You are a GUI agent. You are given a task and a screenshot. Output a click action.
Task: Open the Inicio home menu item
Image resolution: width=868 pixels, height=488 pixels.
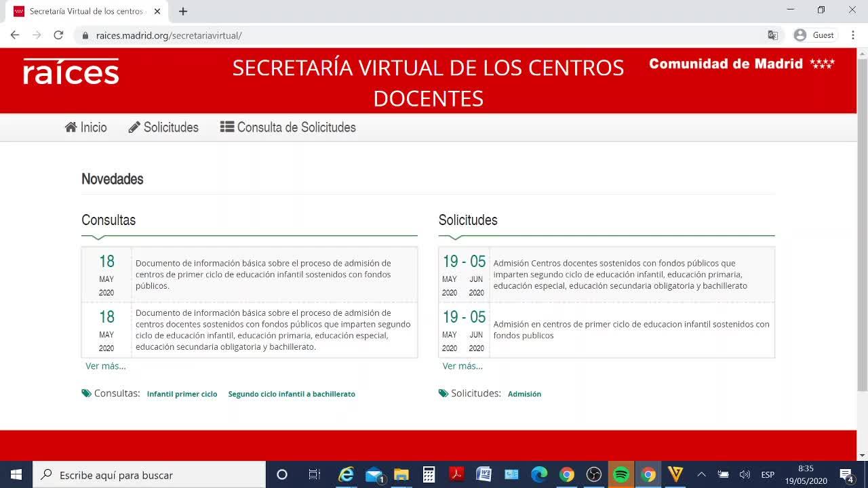[86, 127]
